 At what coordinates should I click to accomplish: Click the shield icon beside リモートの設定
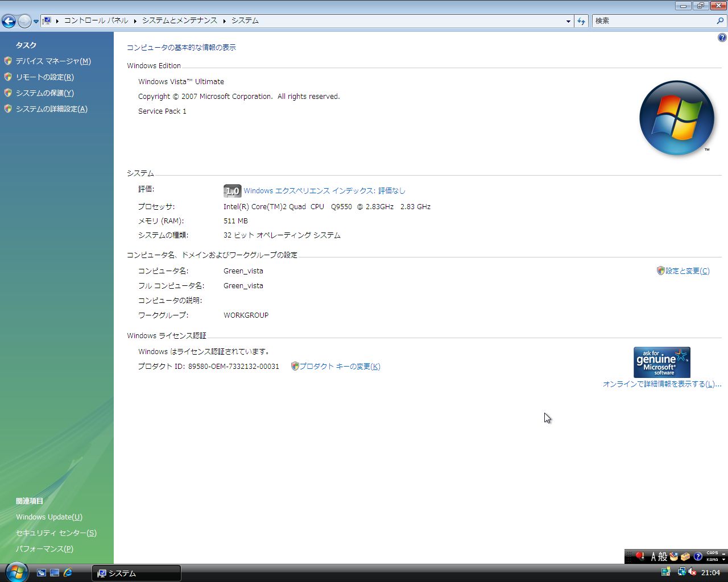8,77
